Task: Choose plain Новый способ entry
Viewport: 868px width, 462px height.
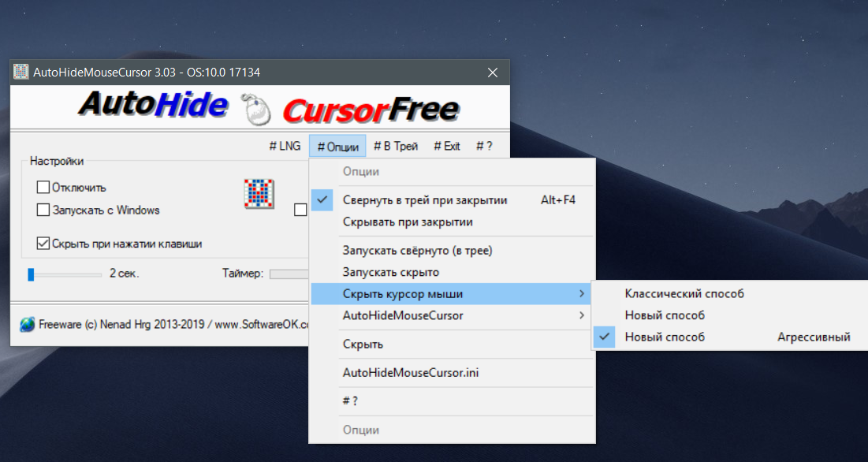Action: 730,315
